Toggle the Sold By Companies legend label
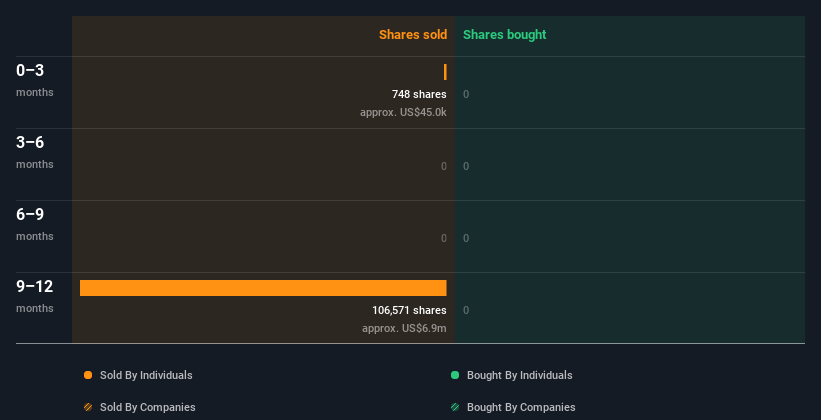This screenshot has width=821, height=420. click(148, 407)
